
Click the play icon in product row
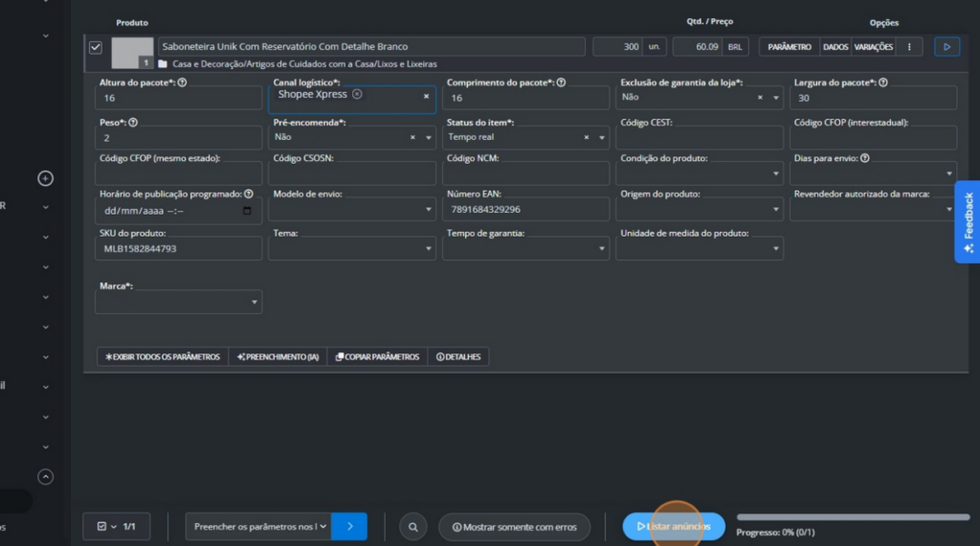pos(947,47)
